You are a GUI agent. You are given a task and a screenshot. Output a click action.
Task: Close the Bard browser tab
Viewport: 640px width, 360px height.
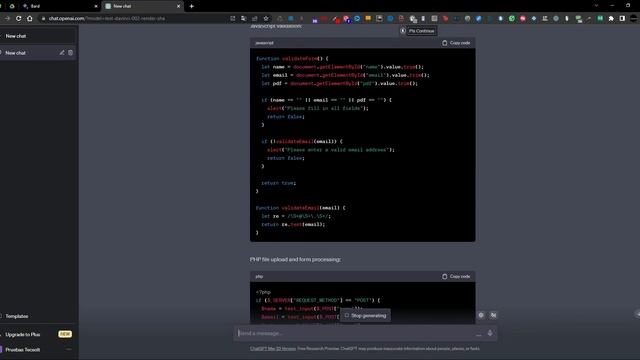tap(96, 6)
